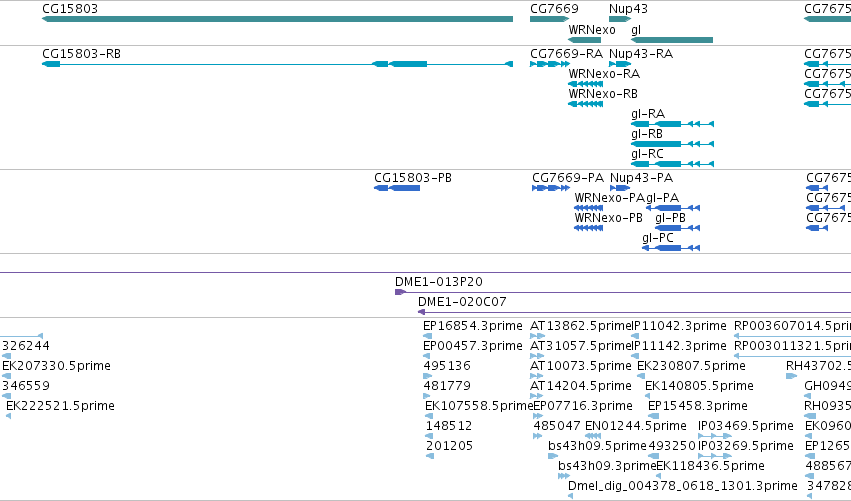Select the gl-RB transcript
Viewport: 851px width, 501px height.
672,144
